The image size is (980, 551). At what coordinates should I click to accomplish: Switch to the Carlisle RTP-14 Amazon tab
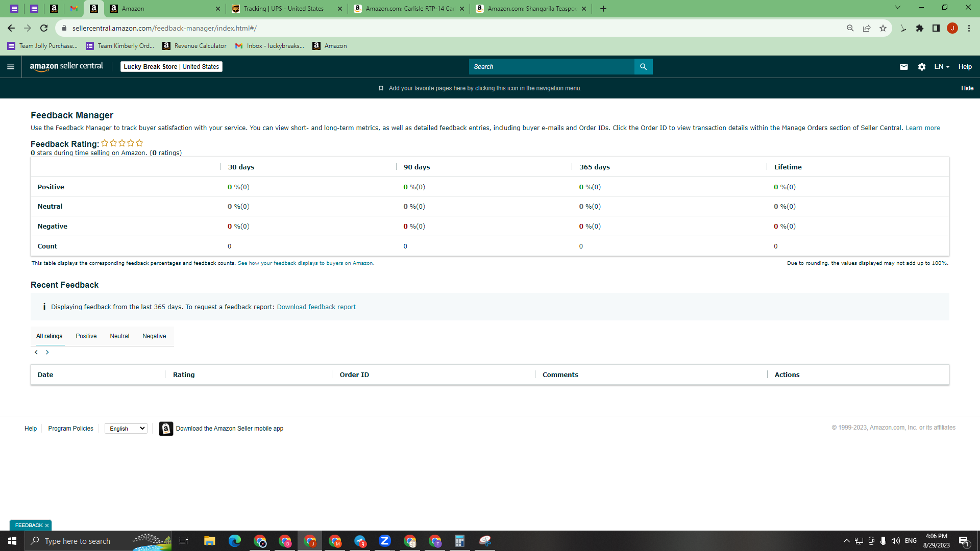click(410, 9)
